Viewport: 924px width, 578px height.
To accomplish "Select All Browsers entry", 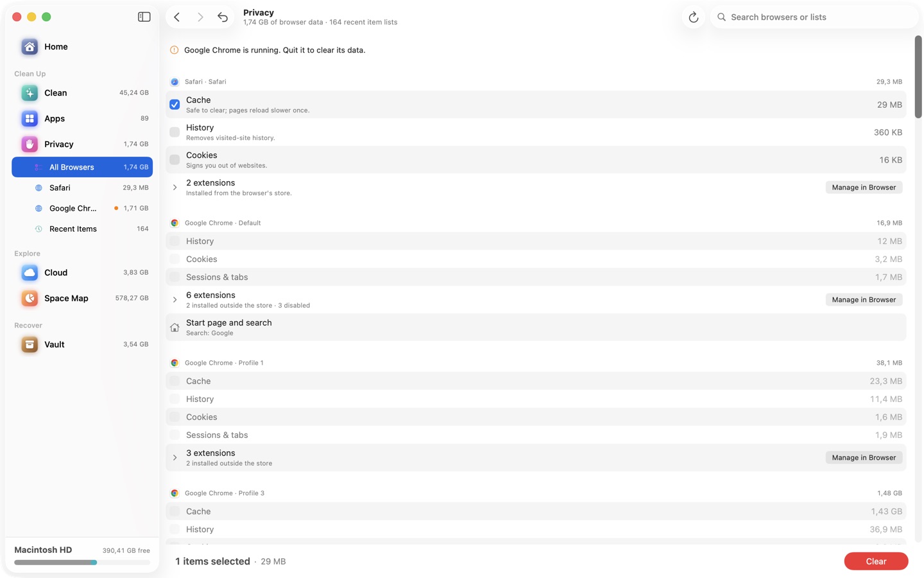I will point(82,167).
